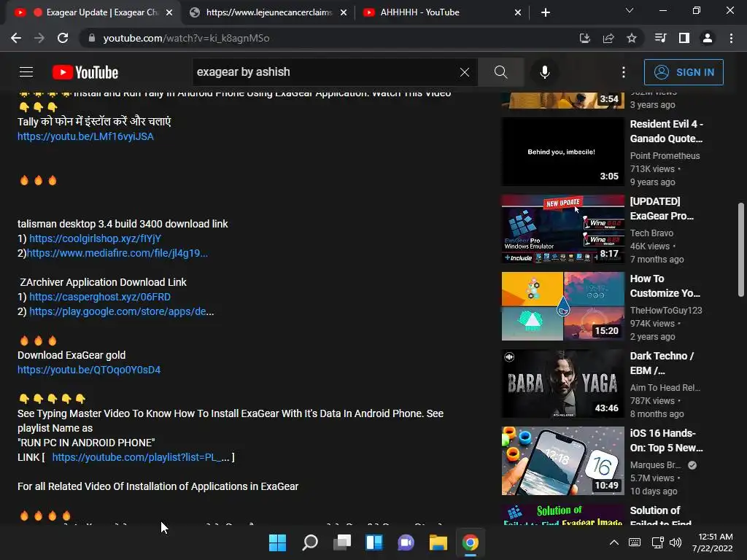Open the youtu.be/QTOqo0Y0sD4 link

(89, 370)
